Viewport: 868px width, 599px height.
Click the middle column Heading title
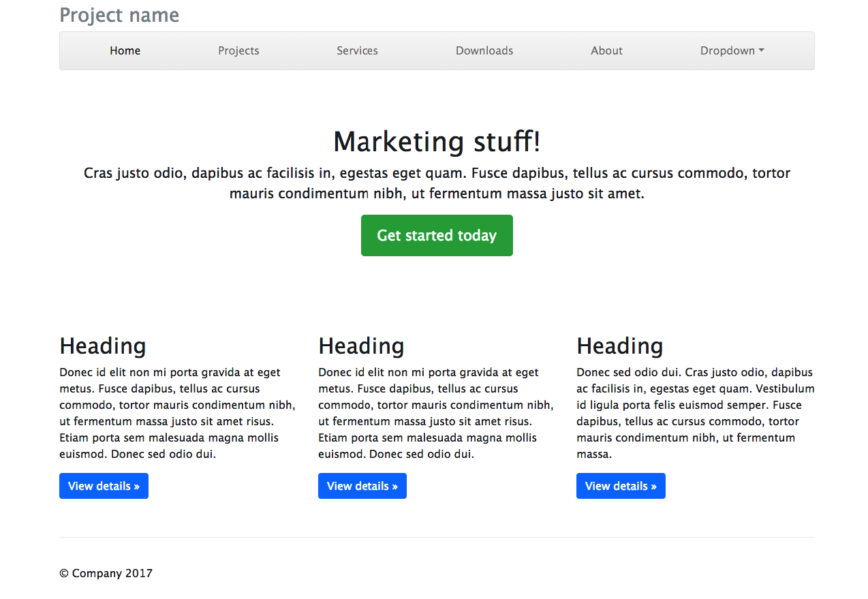pyautogui.click(x=361, y=346)
